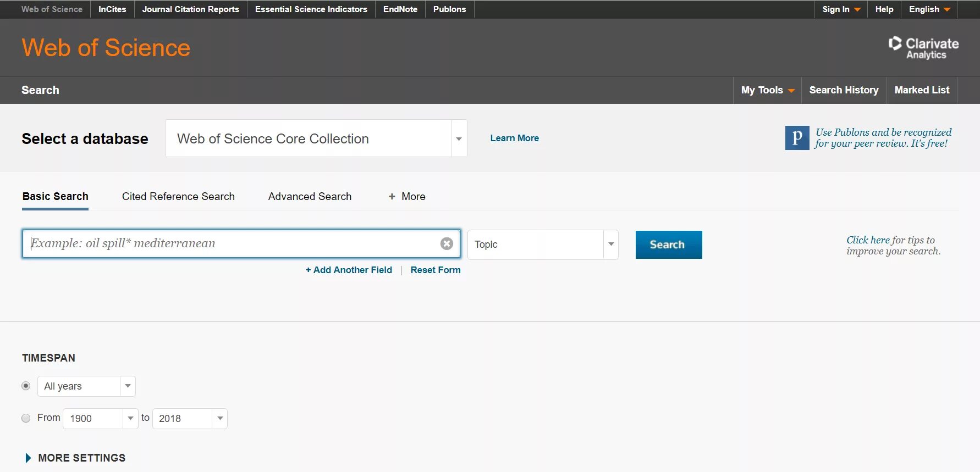The height and width of the screenshot is (472, 980).
Task: Switch to the Advanced Search tab
Action: tap(310, 197)
